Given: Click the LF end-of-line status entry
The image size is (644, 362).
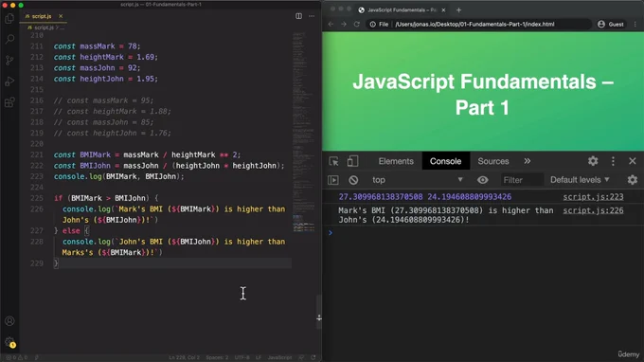Looking at the screenshot, I should pos(259,357).
